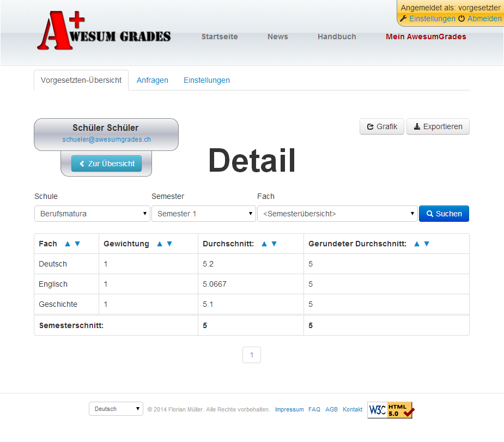Open the Deutsch language selector in footer
Screen dimensions: 504x442
click(116, 409)
